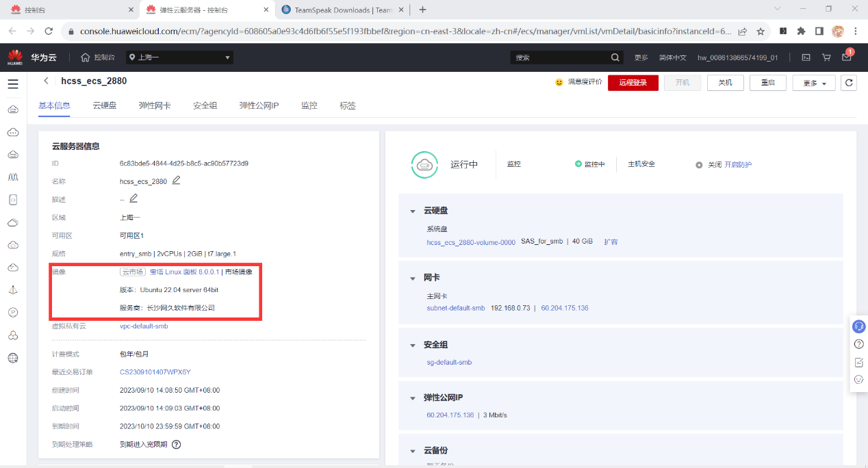The image size is (868, 468).
Task: Switch to the 云硬盘 tab
Action: [x=105, y=105]
